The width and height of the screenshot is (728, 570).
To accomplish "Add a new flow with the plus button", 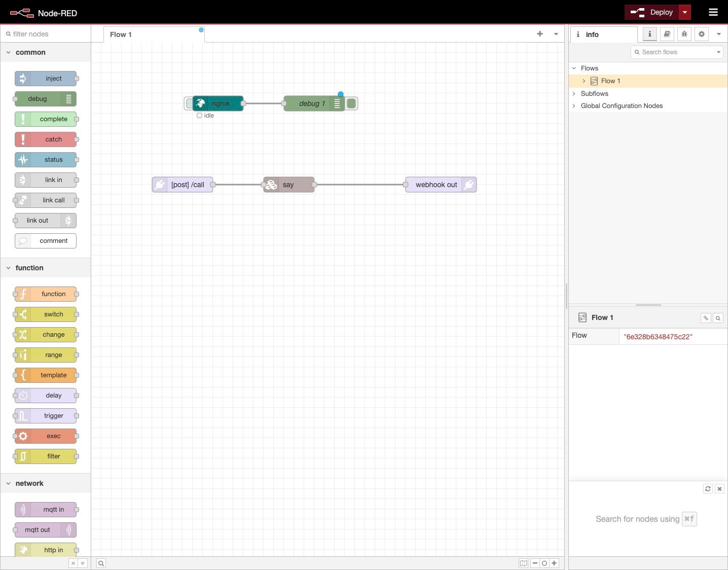I will point(539,34).
